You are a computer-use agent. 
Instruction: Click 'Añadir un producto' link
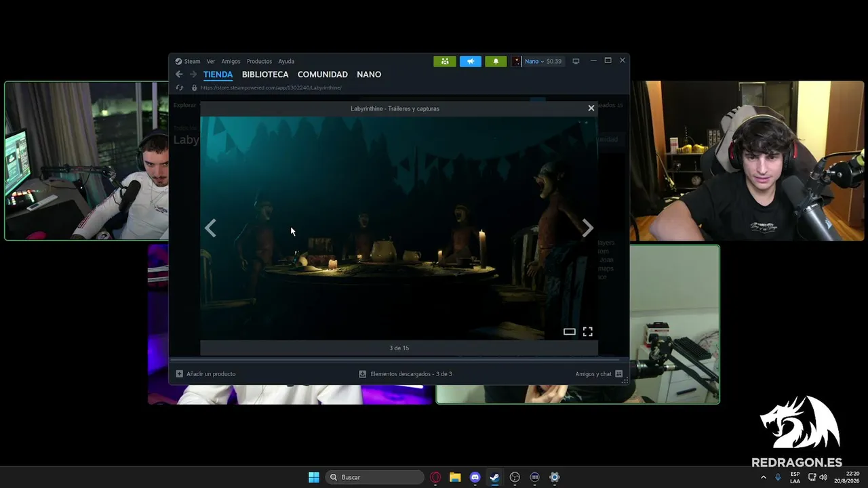coord(211,373)
